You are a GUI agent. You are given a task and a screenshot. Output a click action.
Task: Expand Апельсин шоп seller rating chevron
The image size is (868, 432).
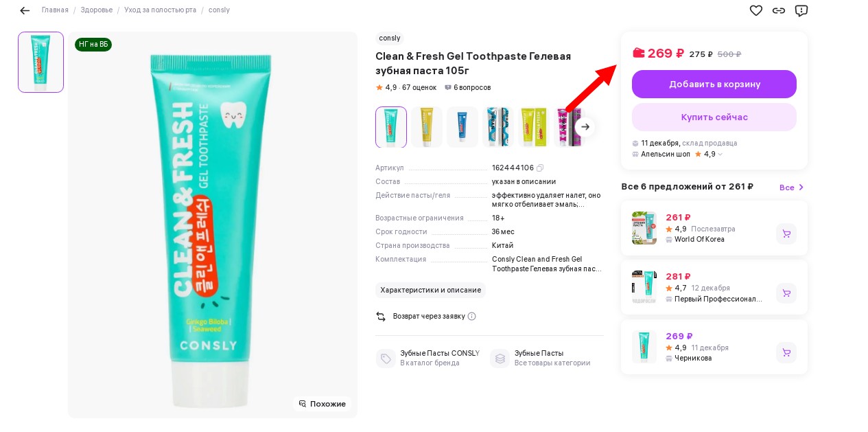720,155
